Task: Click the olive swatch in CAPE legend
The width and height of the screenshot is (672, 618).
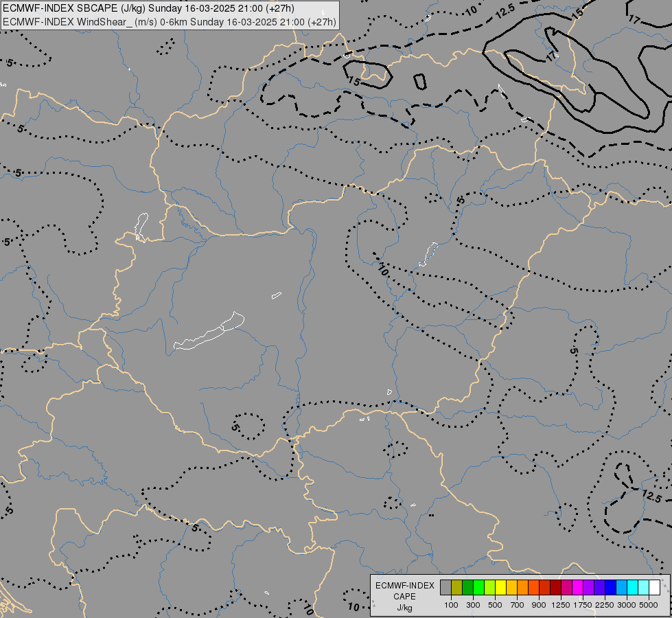Action: point(457,587)
